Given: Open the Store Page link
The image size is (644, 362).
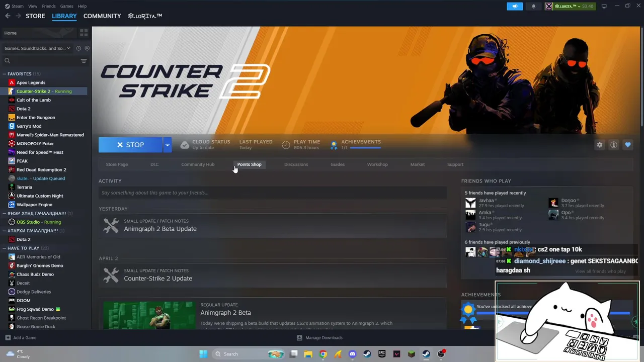Looking at the screenshot, I should coord(117,164).
